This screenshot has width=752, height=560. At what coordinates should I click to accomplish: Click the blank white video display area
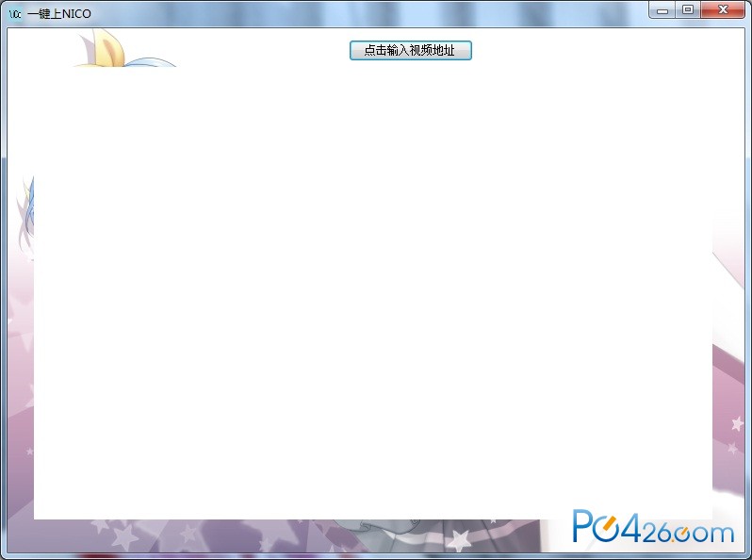(373, 292)
